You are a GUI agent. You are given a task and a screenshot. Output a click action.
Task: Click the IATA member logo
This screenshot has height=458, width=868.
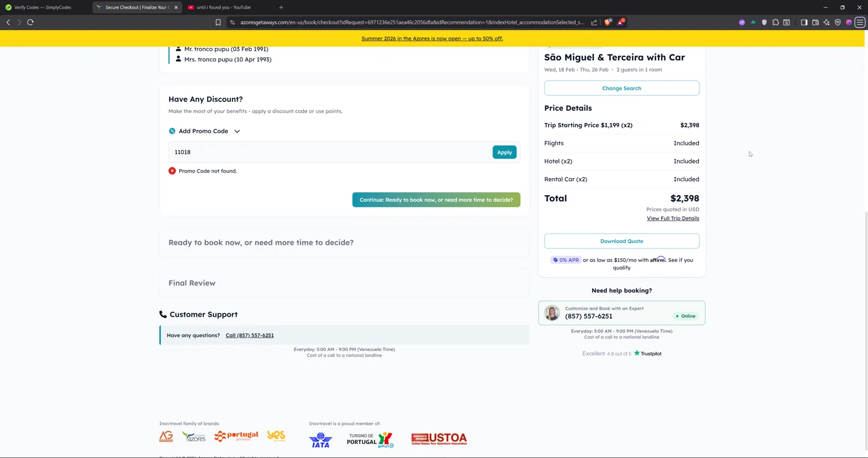(x=321, y=439)
